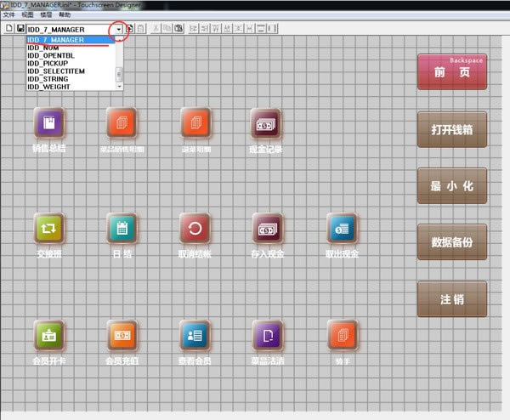Viewport: 510px width, 420px height.
Task: Select the 取消结帐 cancel checkout icon
Action: coord(195,229)
